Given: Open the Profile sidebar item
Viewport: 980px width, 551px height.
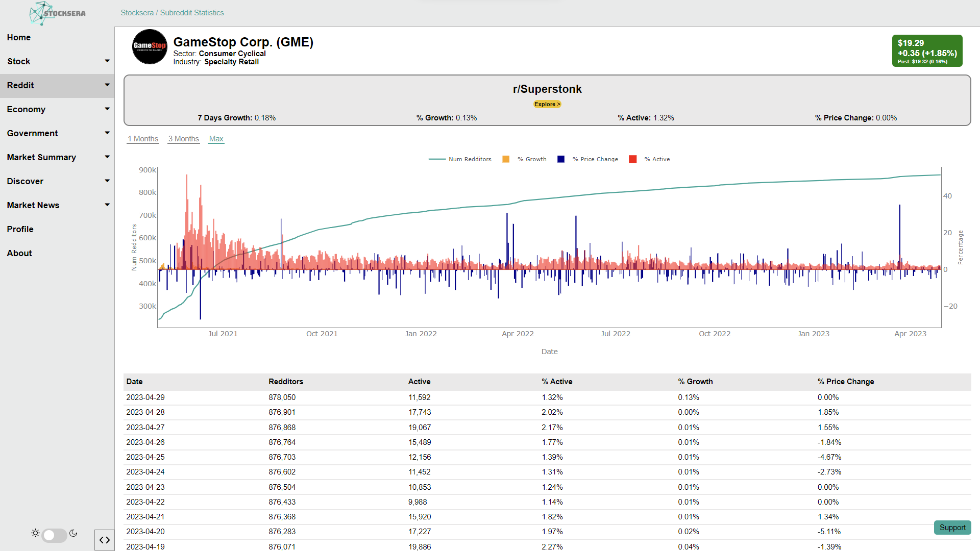Looking at the screenshot, I should coord(20,229).
